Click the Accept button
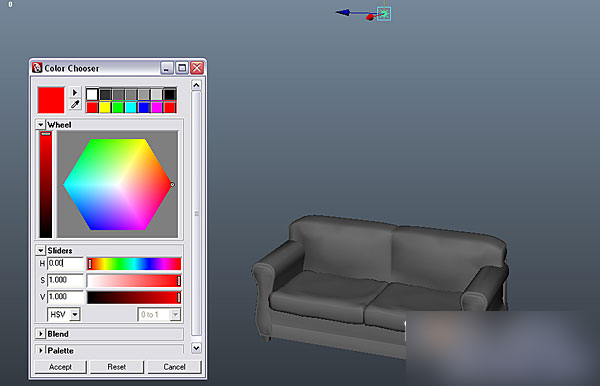 pyautogui.click(x=60, y=367)
